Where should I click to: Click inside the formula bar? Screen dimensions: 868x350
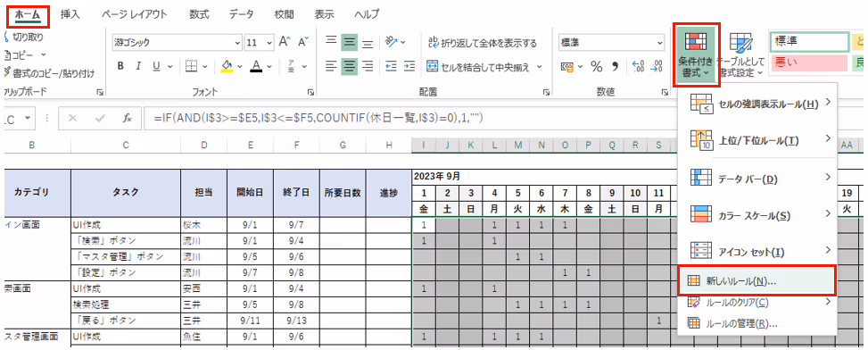click(x=409, y=118)
